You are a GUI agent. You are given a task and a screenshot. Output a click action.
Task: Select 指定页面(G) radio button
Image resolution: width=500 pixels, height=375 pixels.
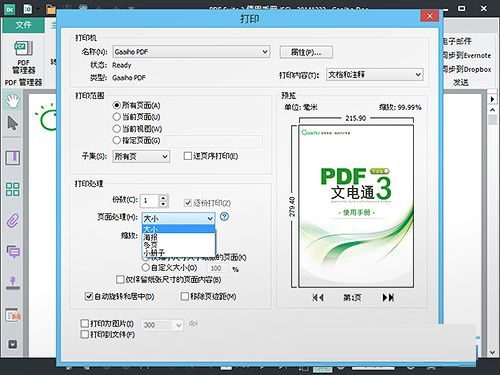coord(116,140)
